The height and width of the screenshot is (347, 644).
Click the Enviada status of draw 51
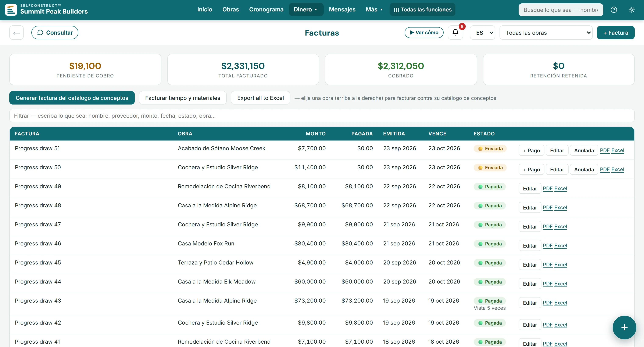coord(490,149)
